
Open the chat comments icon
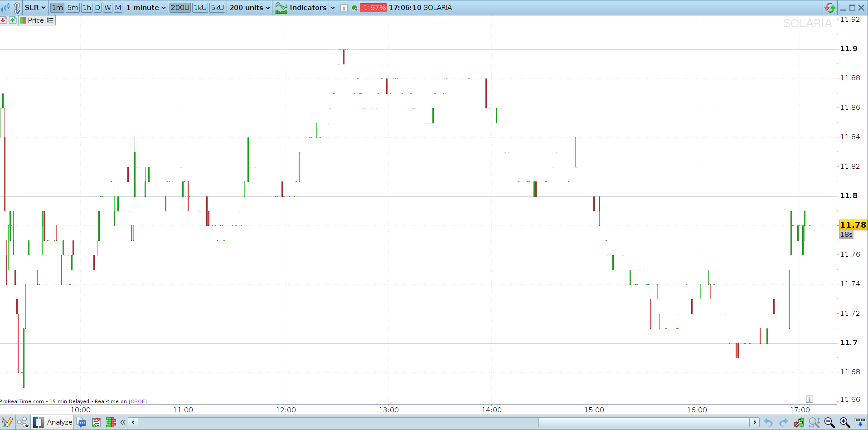point(82,423)
